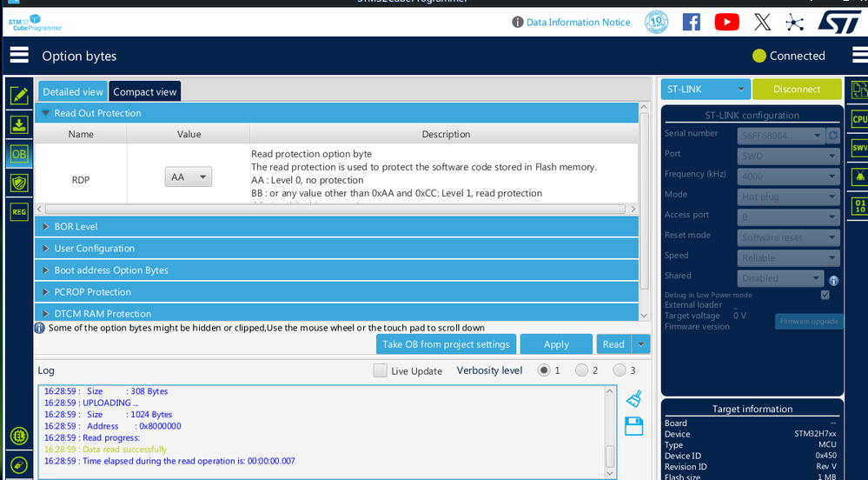
Task: Open the Facebook page icon
Action: point(692,22)
